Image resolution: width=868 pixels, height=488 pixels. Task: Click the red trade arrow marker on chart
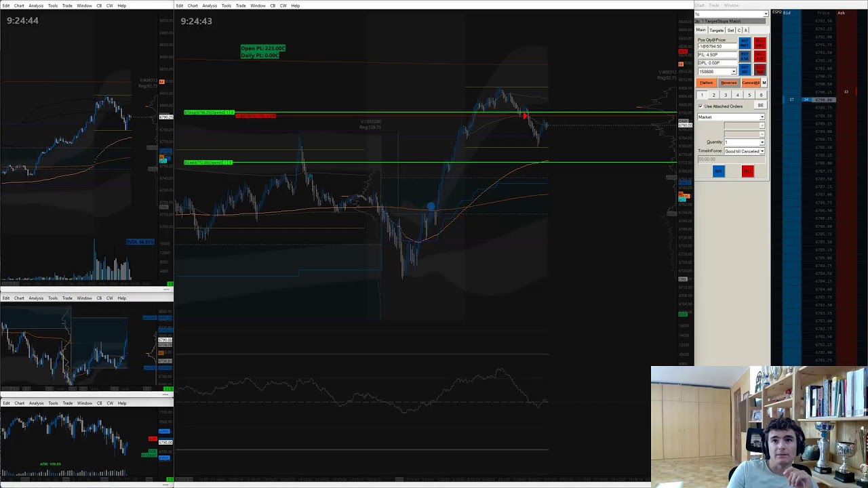[x=525, y=117]
